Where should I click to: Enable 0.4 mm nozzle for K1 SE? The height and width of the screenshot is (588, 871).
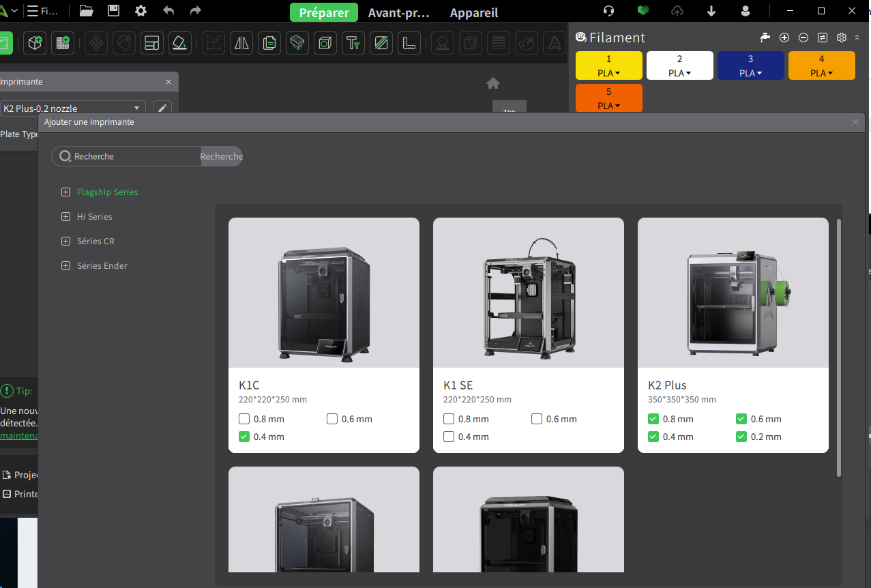point(449,437)
